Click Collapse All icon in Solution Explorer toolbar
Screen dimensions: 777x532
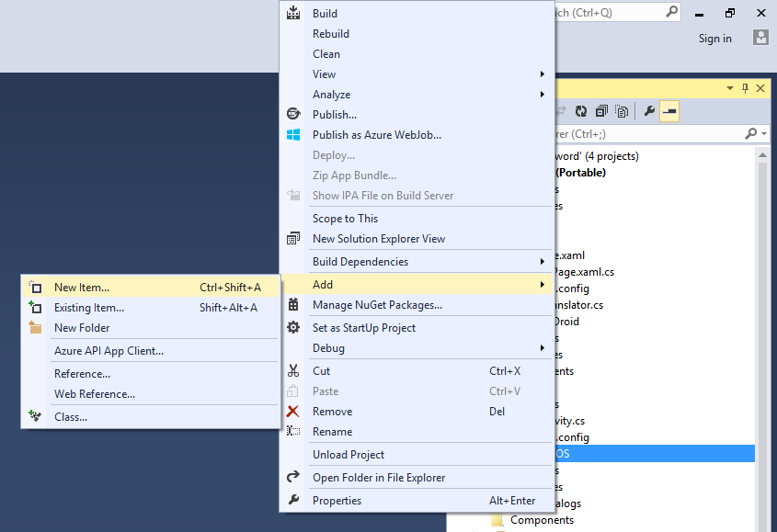601,111
